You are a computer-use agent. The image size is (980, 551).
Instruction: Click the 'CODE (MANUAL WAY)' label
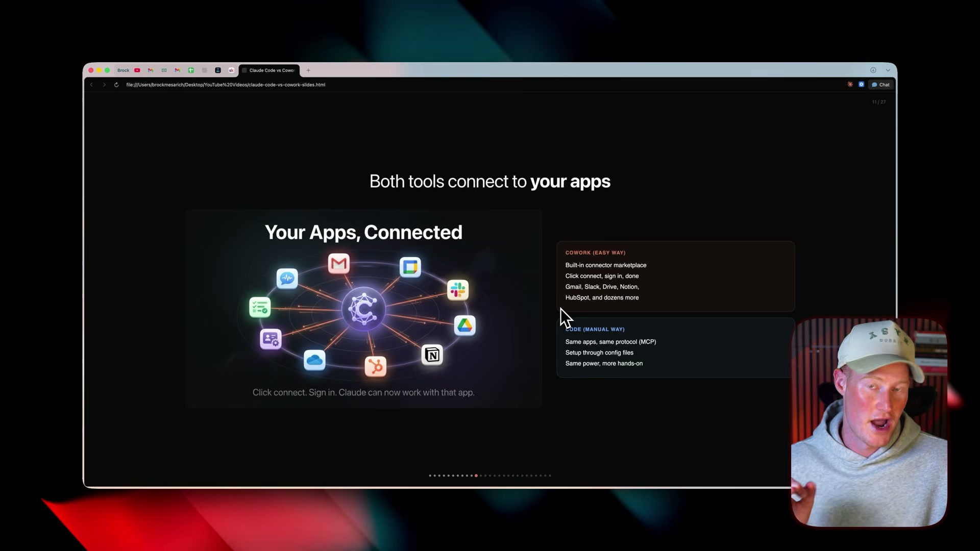click(x=595, y=330)
